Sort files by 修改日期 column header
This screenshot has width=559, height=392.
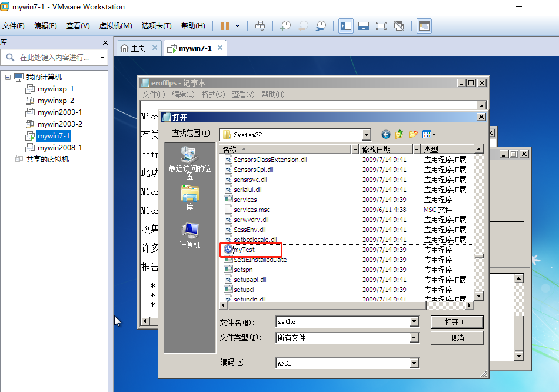point(387,149)
